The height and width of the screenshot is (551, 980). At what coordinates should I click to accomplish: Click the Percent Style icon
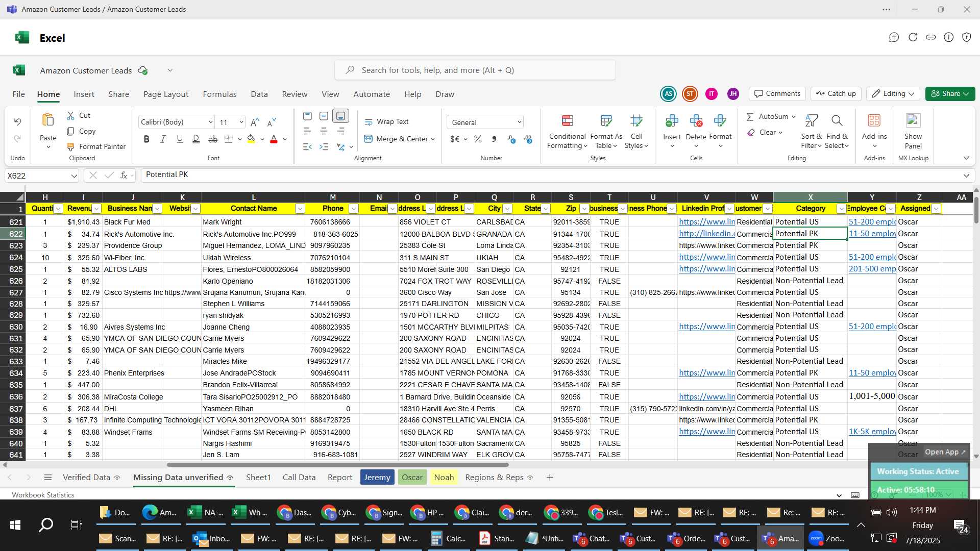click(478, 139)
